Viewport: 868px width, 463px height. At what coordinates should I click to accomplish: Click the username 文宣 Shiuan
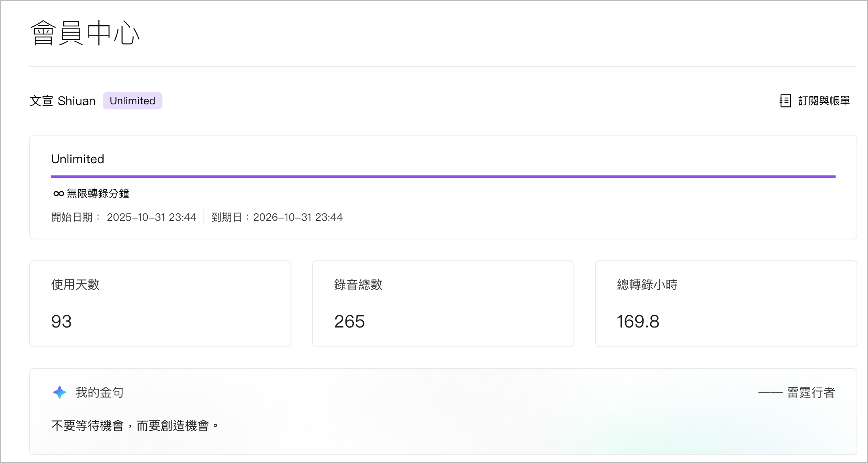pos(62,101)
